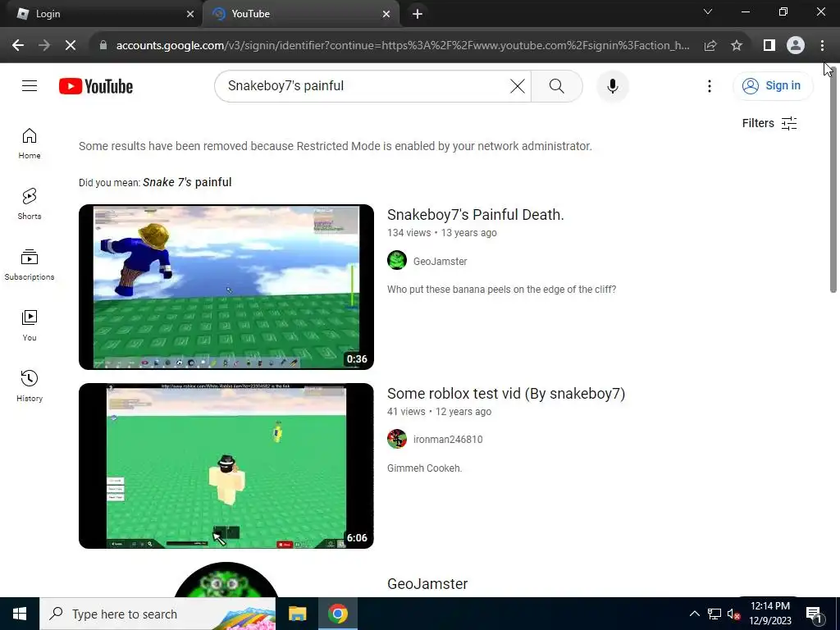
Task: Click '41 views • 12 years ago' text
Action: pos(440,412)
